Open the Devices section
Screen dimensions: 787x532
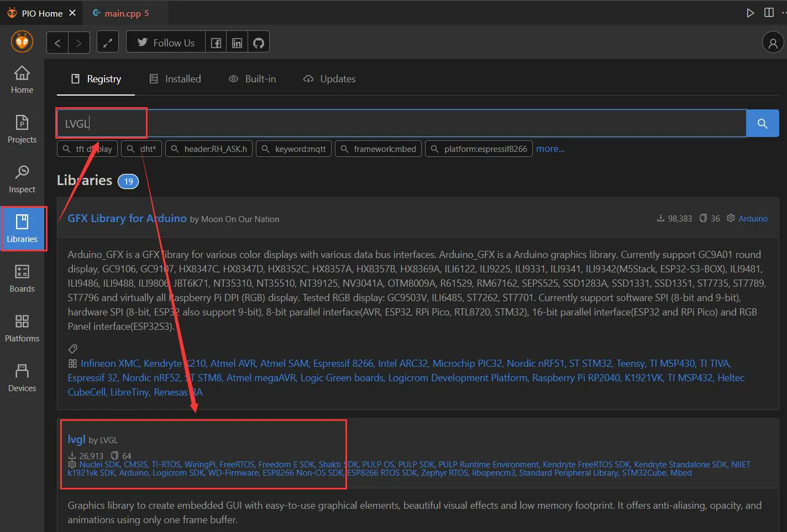pos(22,377)
